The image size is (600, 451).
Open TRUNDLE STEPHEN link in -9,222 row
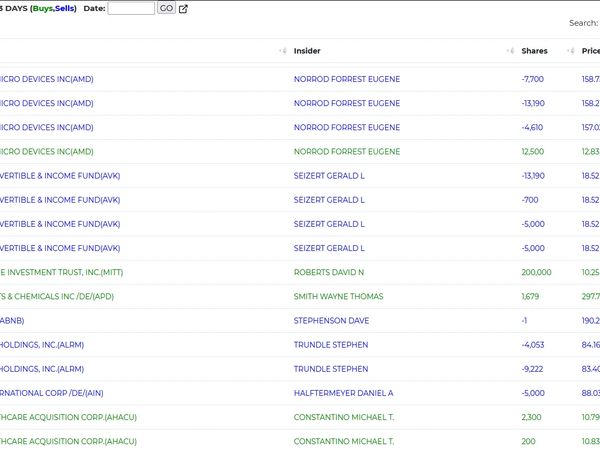coord(331,369)
